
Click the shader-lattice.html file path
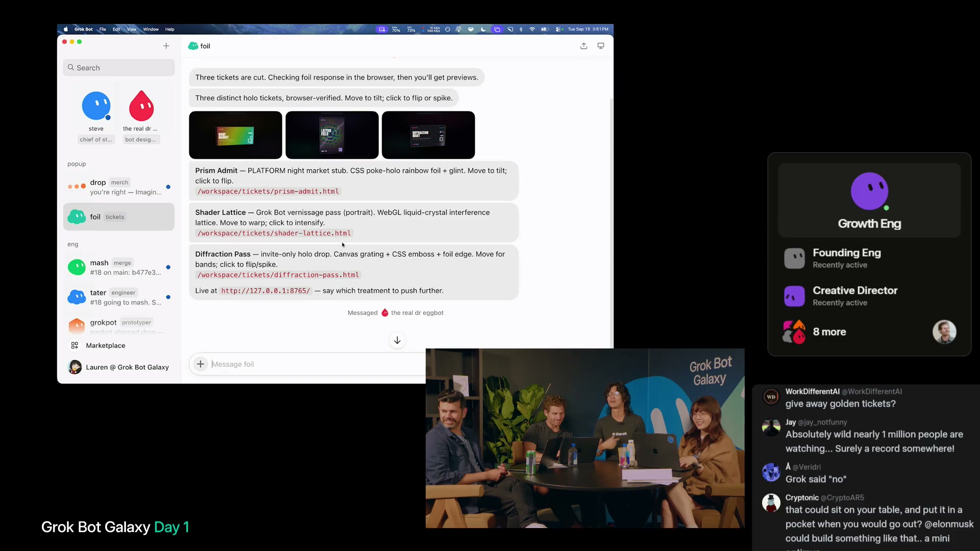pos(275,234)
